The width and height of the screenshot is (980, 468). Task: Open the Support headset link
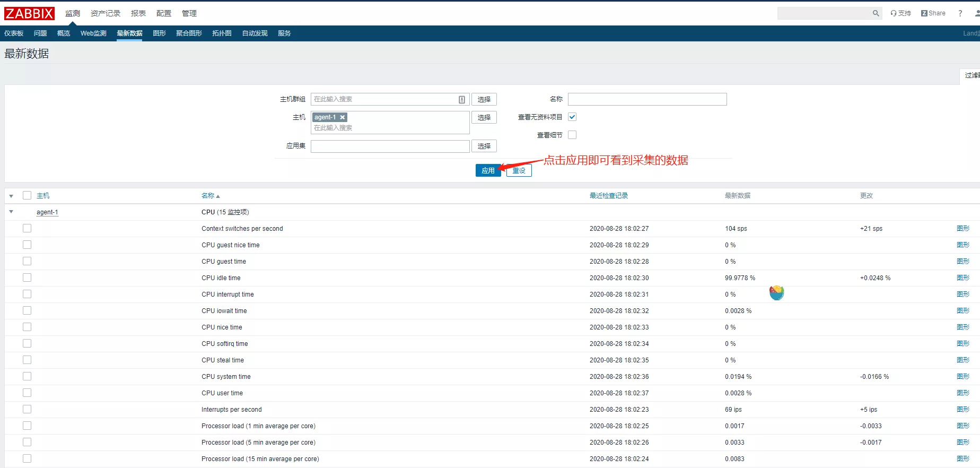[x=900, y=13]
